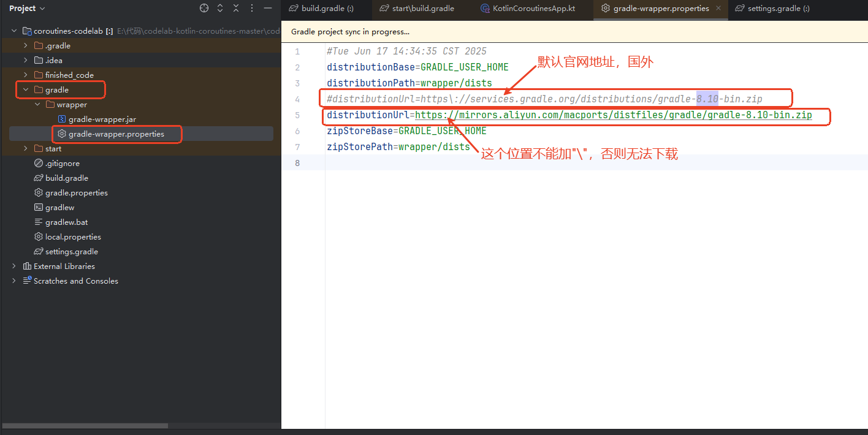The image size is (868, 435).
Task: Click 'wrapper/dists' value on line 3
Action: pos(456,83)
